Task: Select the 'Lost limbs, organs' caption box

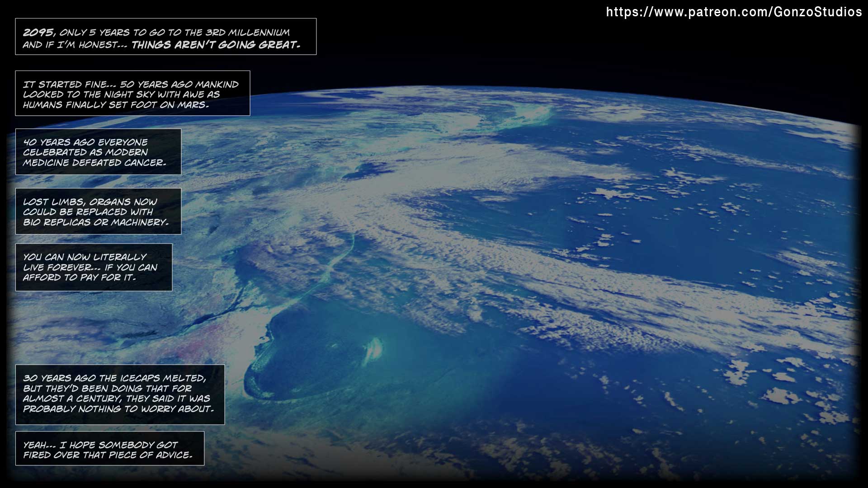Action: (x=98, y=211)
